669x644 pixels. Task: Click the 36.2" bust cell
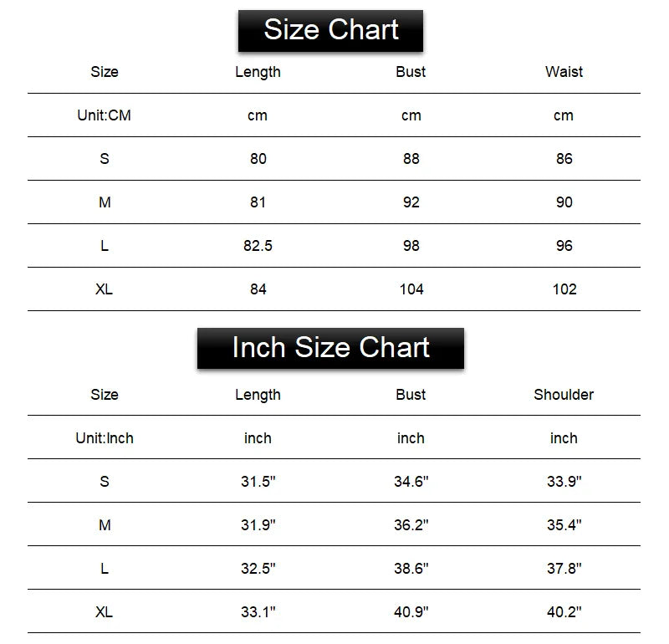(411, 525)
